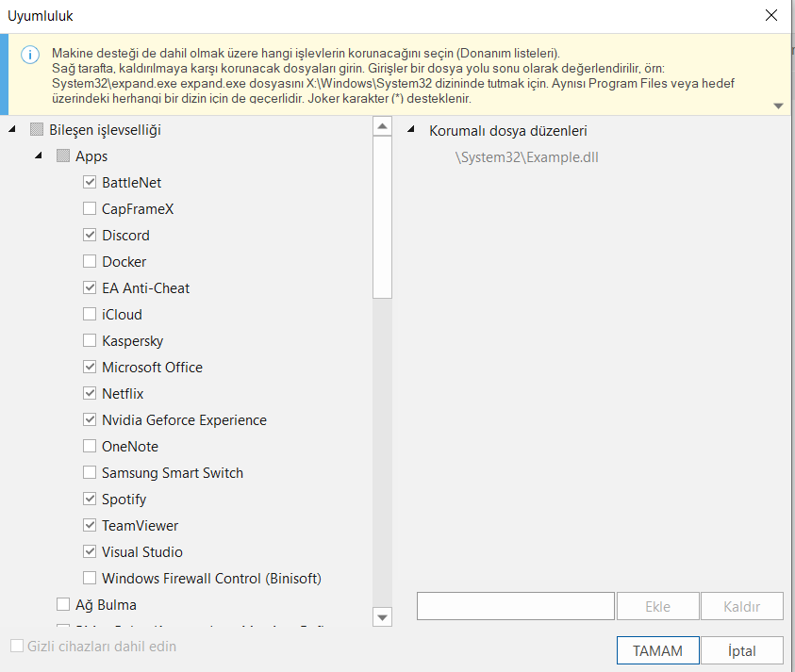Collapse the Apps tree node

pyautogui.click(x=39, y=156)
